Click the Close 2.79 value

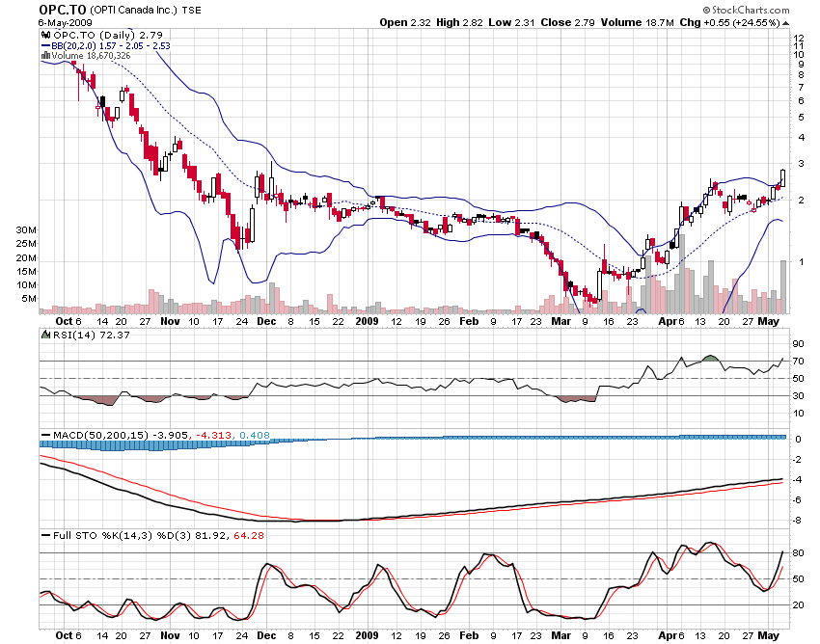pos(567,22)
